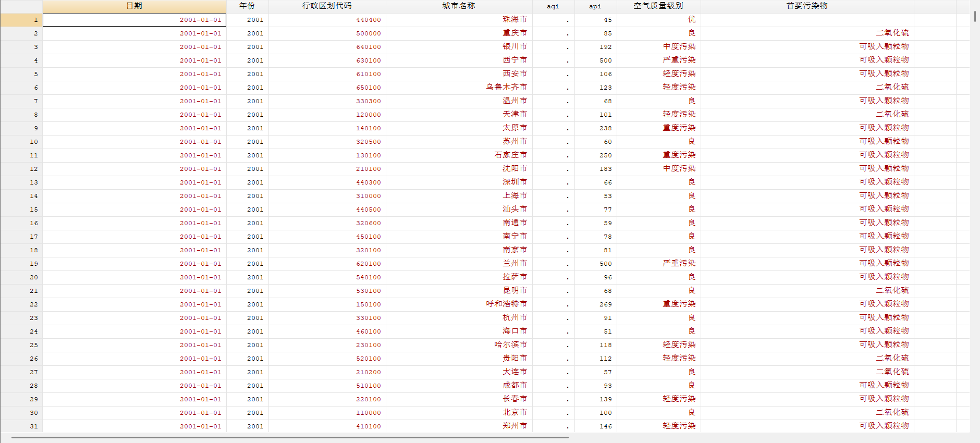Screen dimensions: 980x443
Task: Select city cell 大连市
Action: (x=459, y=372)
